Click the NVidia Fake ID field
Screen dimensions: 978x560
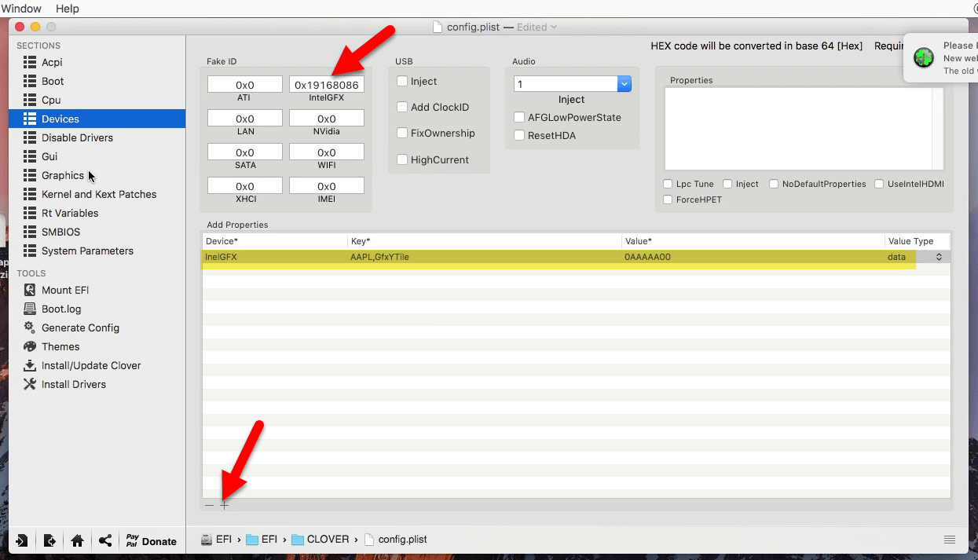[327, 119]
